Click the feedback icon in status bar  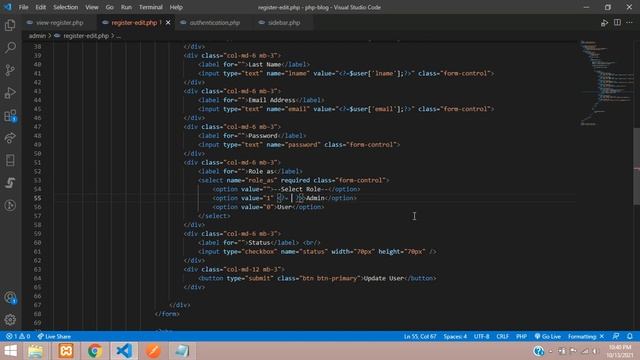[616, 336]
